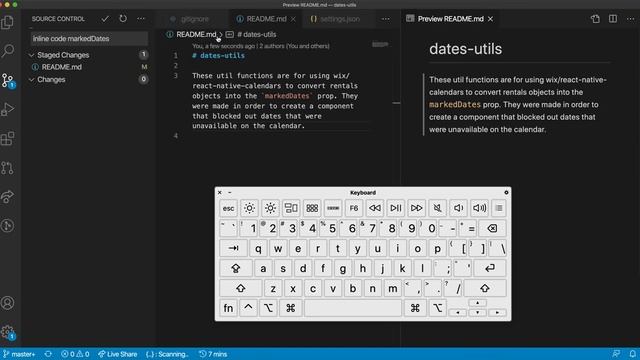Open the Manage gear menu
640x360 pixels.
[x=7, y=332]
